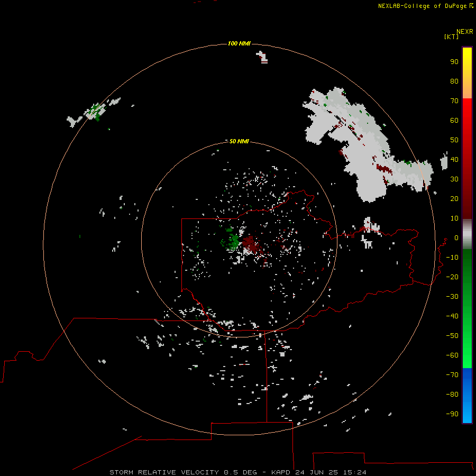Click the -30 value on velocity scale
This screenshot has width=476, height=476.
pyautogui.click(x=452, y=297)
